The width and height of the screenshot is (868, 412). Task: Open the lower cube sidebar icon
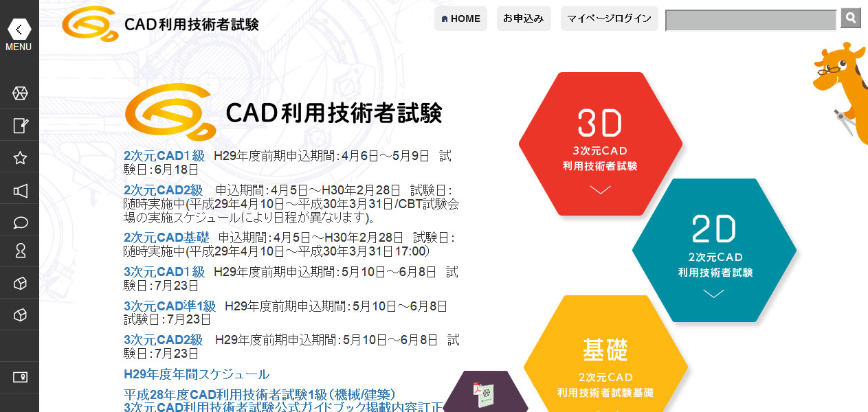[20, 315]
